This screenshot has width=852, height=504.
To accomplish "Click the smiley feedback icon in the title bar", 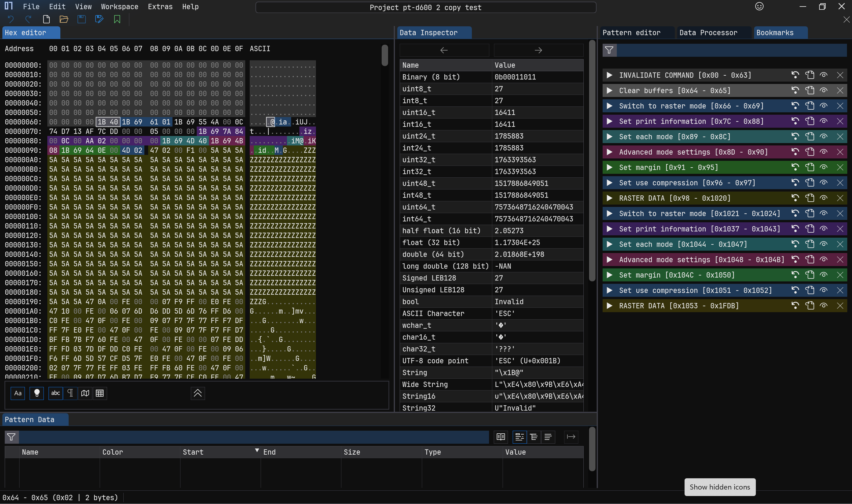I will 759,7.
